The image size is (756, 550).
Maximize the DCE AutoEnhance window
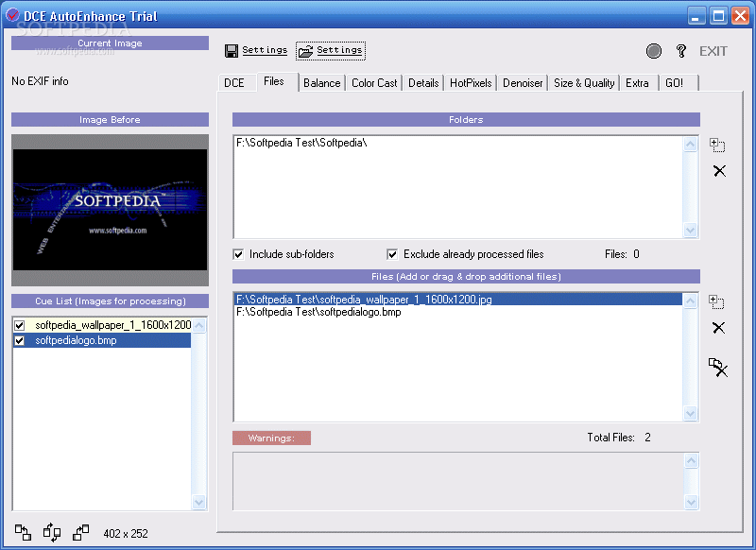point(718,16)
